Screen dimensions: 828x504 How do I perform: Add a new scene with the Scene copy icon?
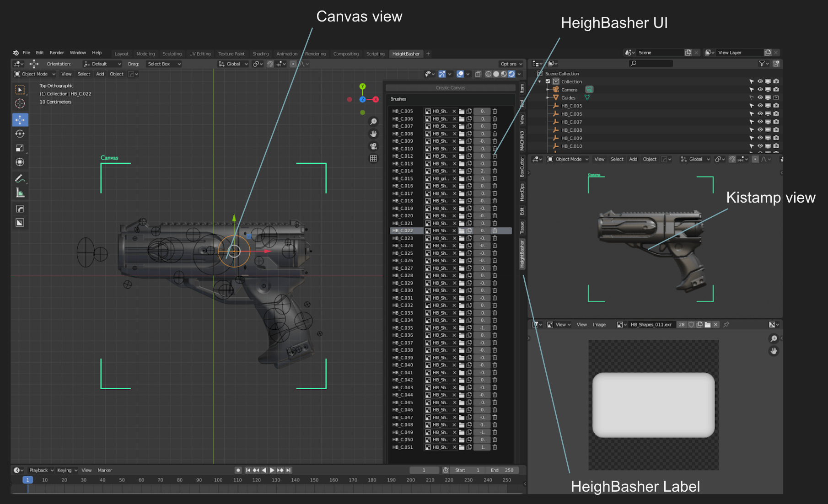tap(688, 53)
